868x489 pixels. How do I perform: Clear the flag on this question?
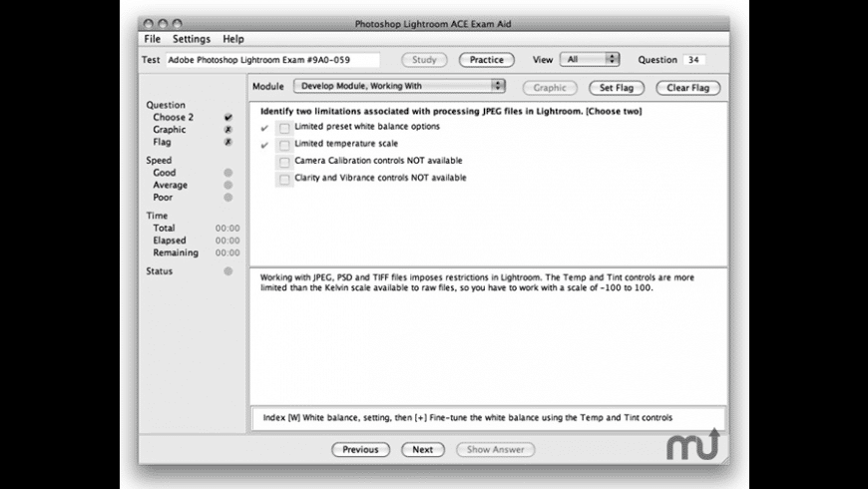click(688, 88)
